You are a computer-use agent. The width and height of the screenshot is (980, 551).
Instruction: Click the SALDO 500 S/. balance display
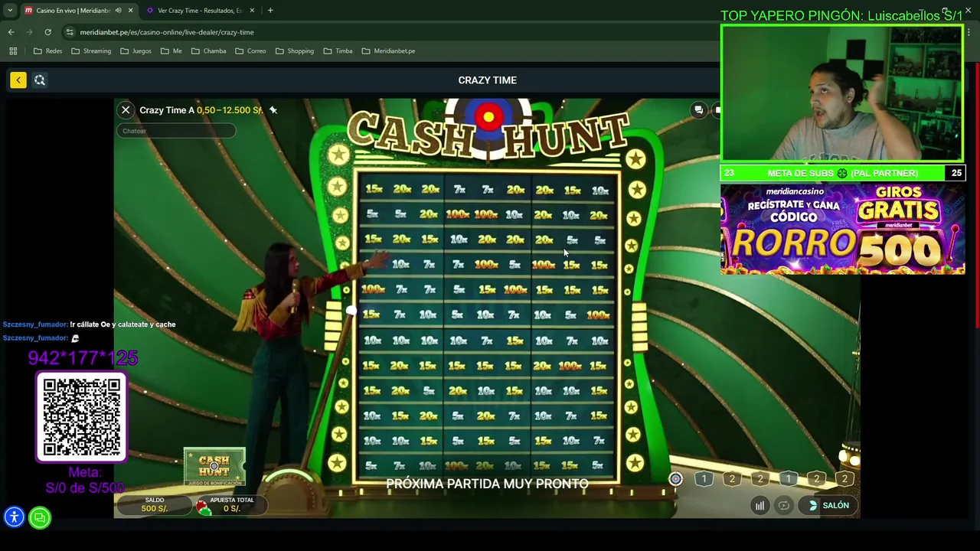click(154, 504)
